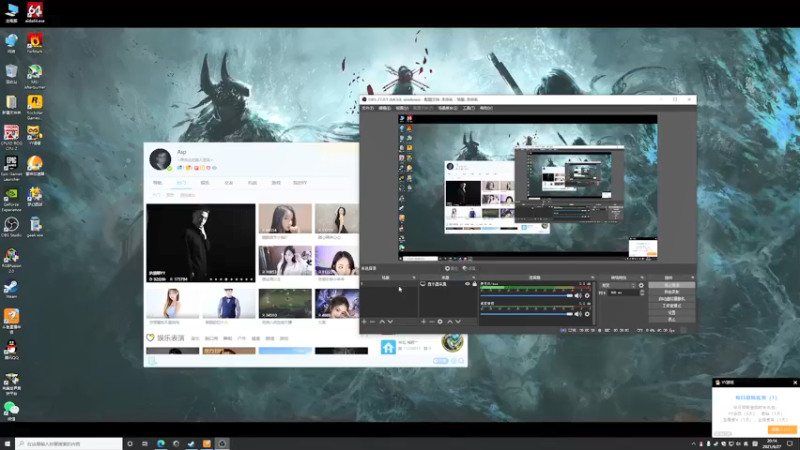Adjust first mixer channel volume slider
Image resolution: width=800 pixels, height=450 pixels.
point(527,295)
